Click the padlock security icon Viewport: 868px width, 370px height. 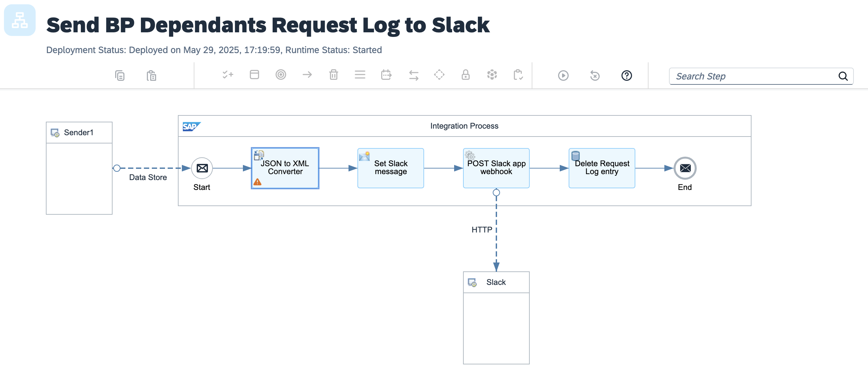[x=465, y=75]
